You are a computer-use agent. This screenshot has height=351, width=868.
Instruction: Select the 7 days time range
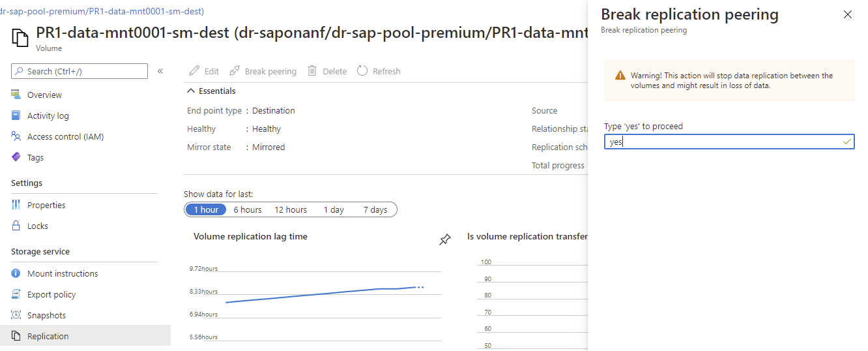pyautogui.click(x=375, y=209)
